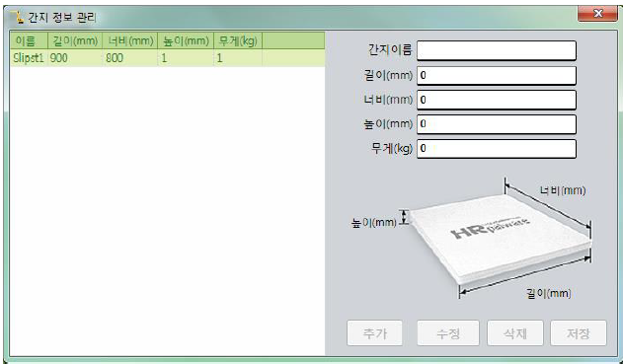Viewport: 623px width, 364px height.
Task: Click the 간지이름 input field
Action: [x=497, y=51]
